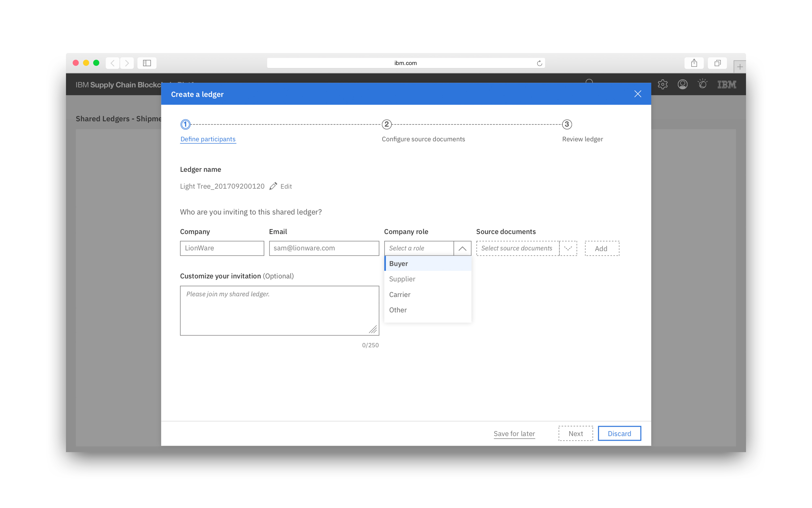Click the yellow minimize window button
This screenshot has width=812, height=508.
pyautogui.click(x=86, y=63)
